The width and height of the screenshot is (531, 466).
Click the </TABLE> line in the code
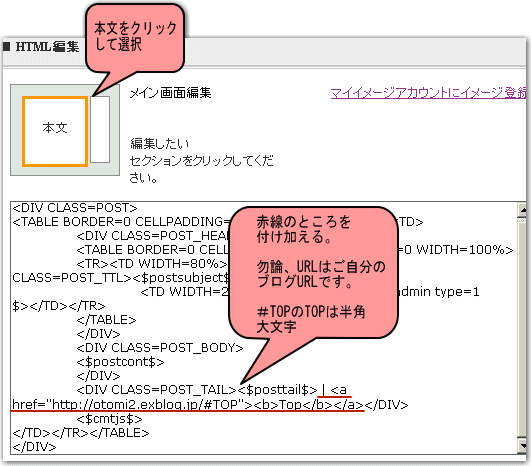pos(106,320)
